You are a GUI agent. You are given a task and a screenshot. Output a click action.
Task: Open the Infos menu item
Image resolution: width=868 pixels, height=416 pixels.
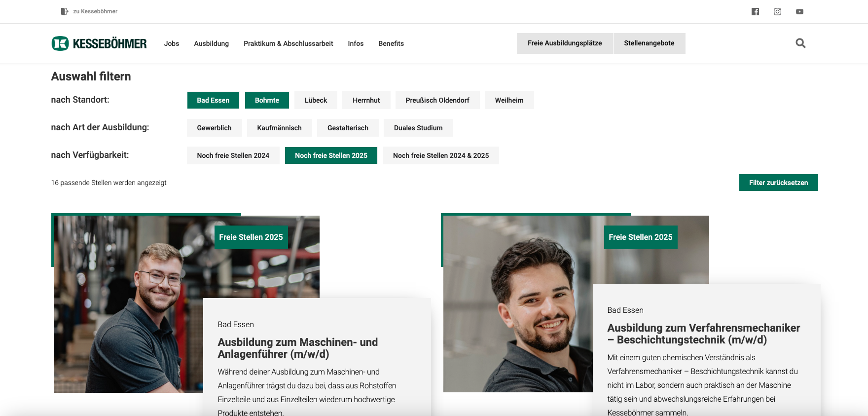[x=356, y=43]
